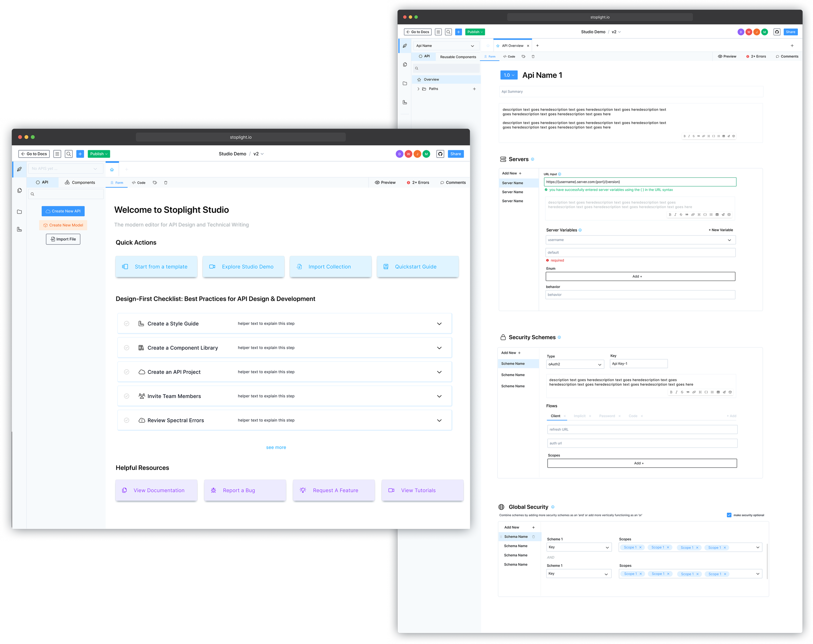
Task: Open the Publish dropdown in front window
Action: tap(99, 154)
